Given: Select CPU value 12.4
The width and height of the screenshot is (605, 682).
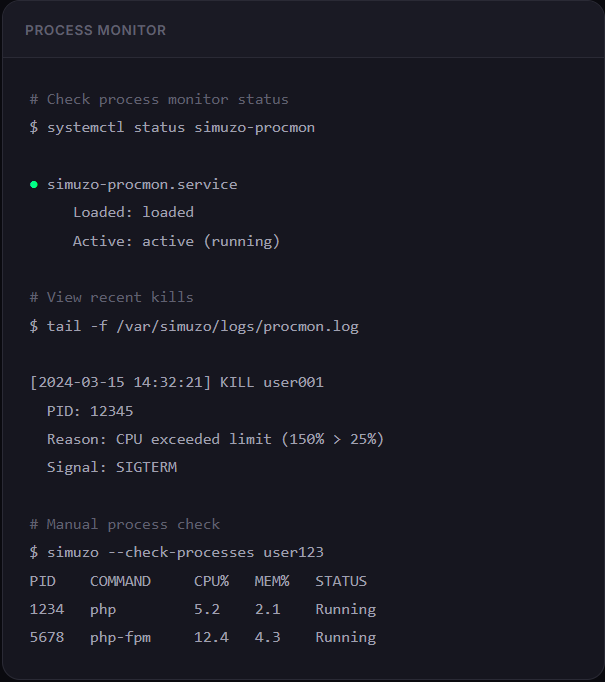Looking at the screenshot, I should pyautogui.click(x=211, y=638).
